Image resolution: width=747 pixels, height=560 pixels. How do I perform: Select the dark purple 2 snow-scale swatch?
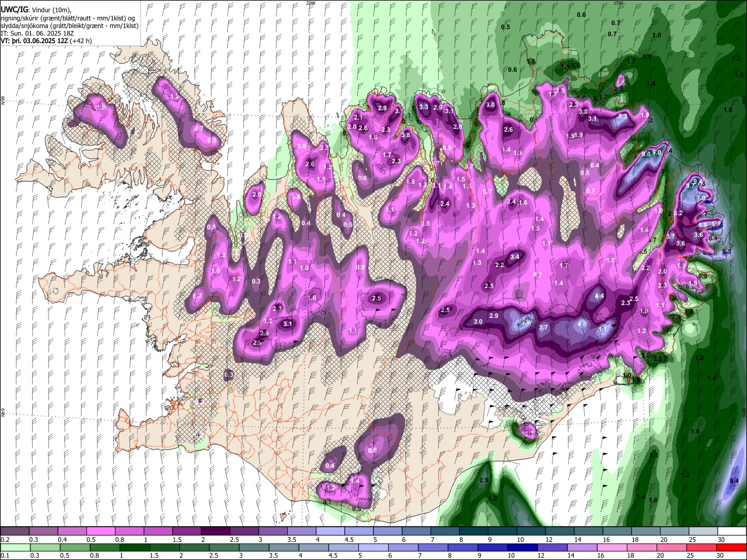click(x=215, y=531)
